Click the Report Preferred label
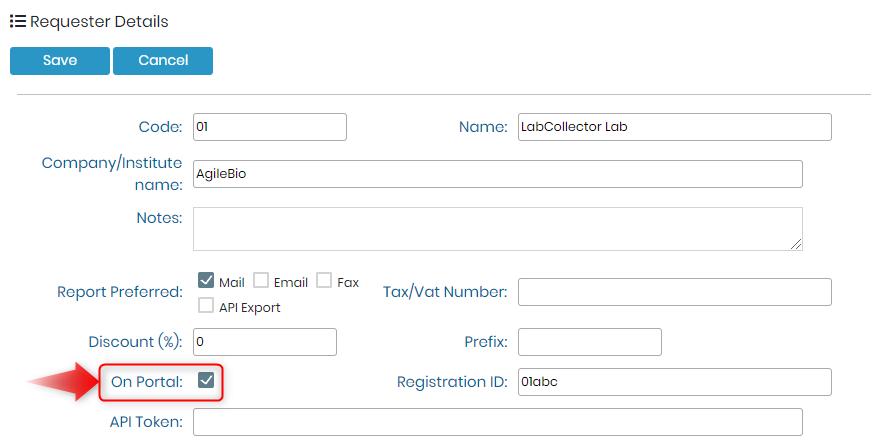Viewport: 871px width, 446px height. point(120,292)
